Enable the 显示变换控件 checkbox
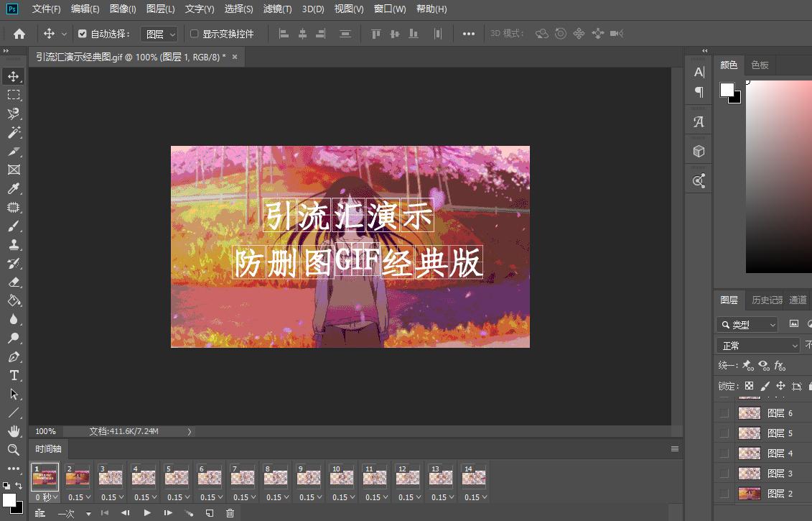Viewport: 812px width, 521px height. point(195,33)
